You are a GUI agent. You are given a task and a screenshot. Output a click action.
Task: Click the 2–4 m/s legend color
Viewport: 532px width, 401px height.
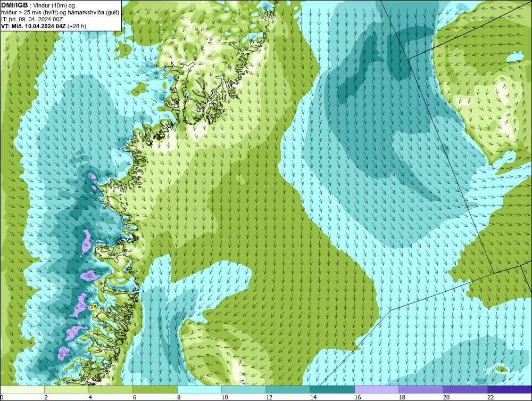click(x=66, y=389)
